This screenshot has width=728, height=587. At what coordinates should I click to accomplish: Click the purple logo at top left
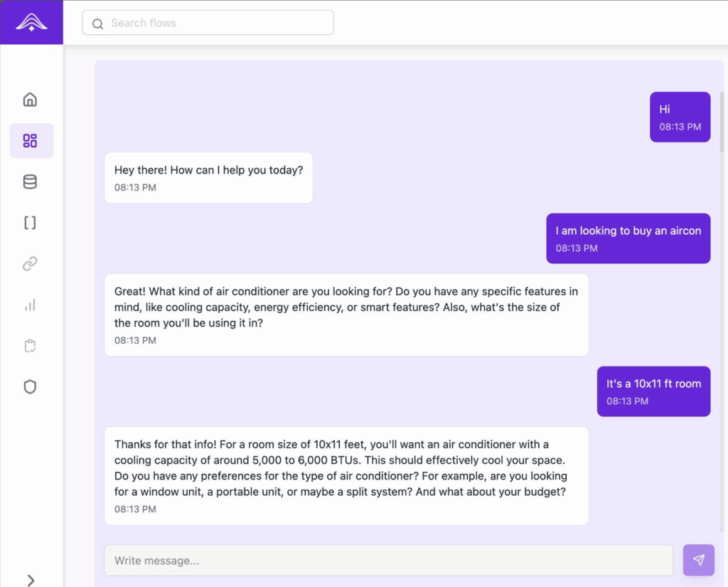coord(31,21)
